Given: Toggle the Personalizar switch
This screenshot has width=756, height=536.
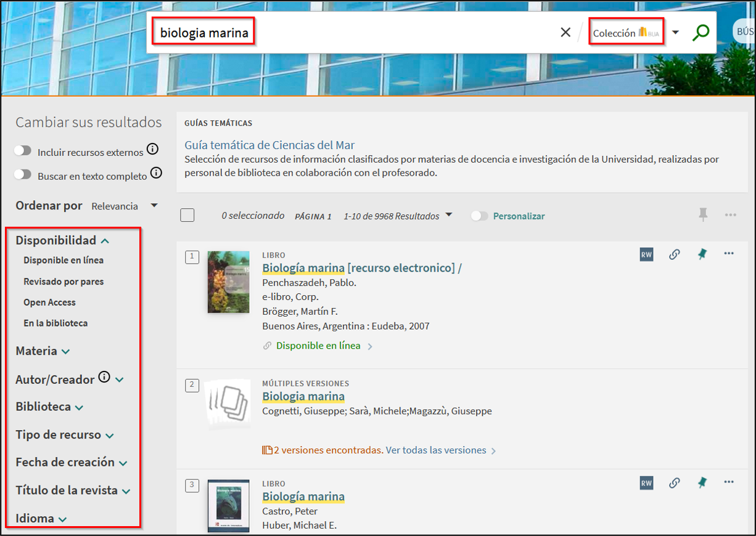Looking at the screenshot, I should pos(479,216).
